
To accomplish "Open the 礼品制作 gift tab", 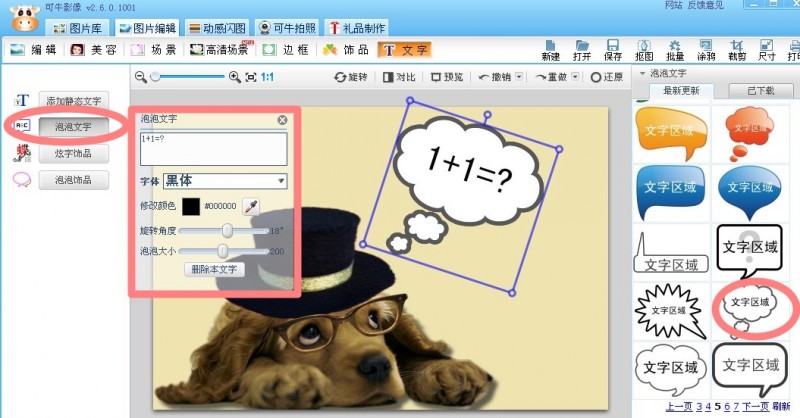I will point(357,28).
